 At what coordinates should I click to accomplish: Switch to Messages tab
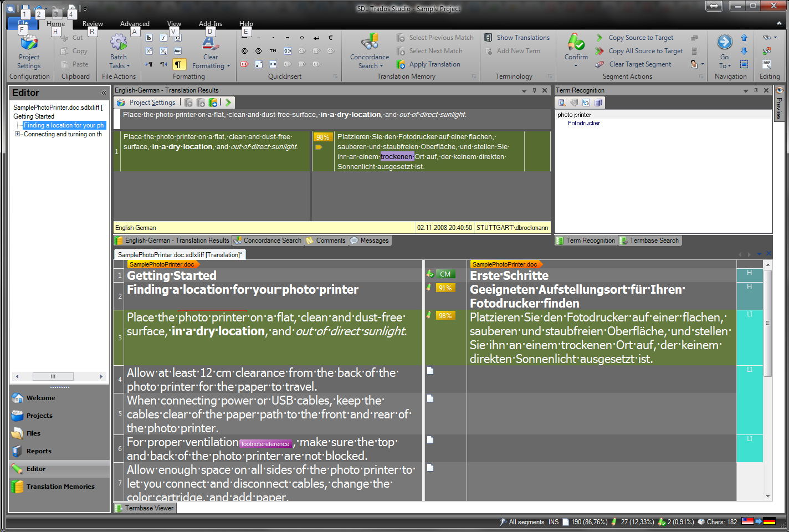[370, 241]
